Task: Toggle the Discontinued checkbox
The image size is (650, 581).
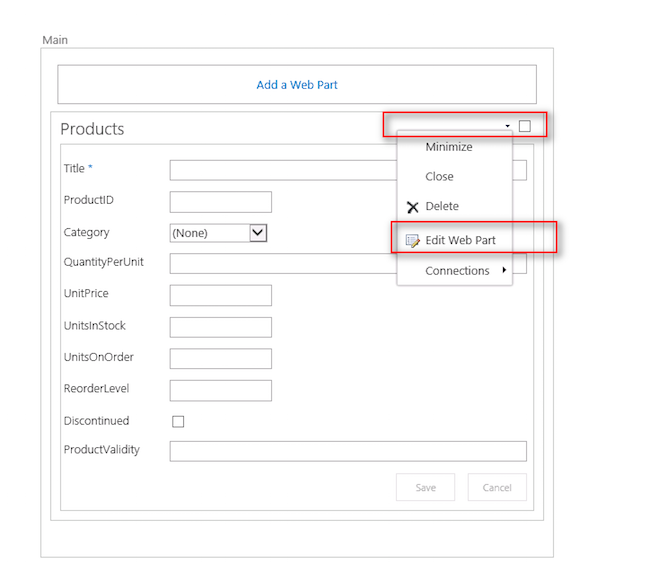Action: (178, 421)
